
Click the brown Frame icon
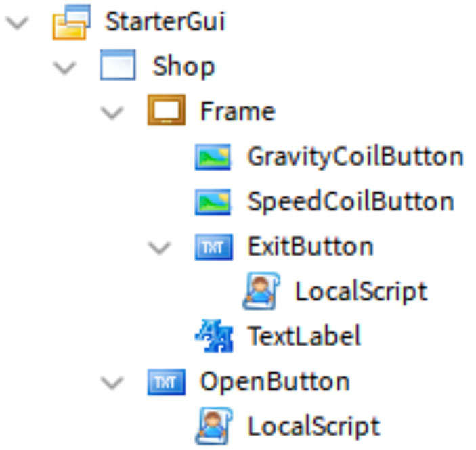click(167, 110)
